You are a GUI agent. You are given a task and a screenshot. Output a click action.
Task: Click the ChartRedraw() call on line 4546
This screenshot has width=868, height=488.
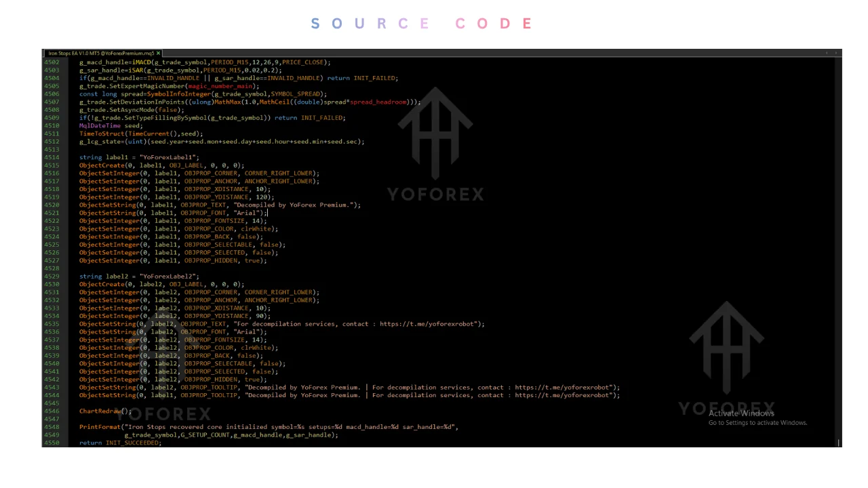point(105,411)
